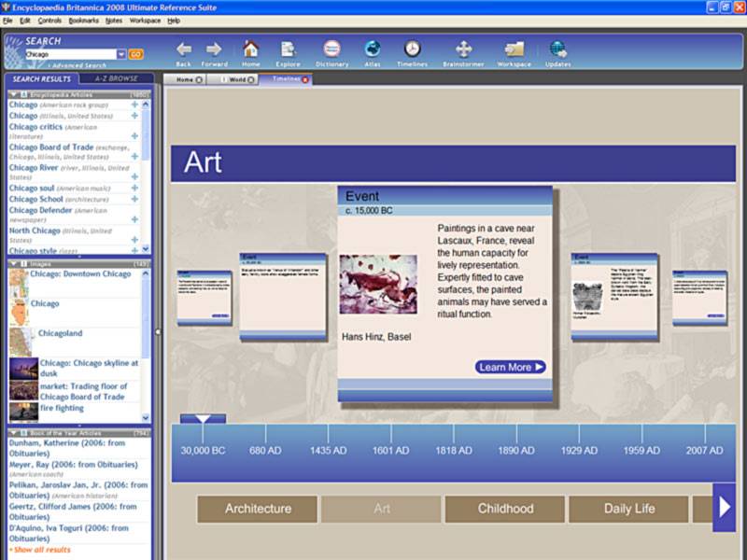Switch to the Search Results tab
This screenshot has height=560, width=747.
41,78
